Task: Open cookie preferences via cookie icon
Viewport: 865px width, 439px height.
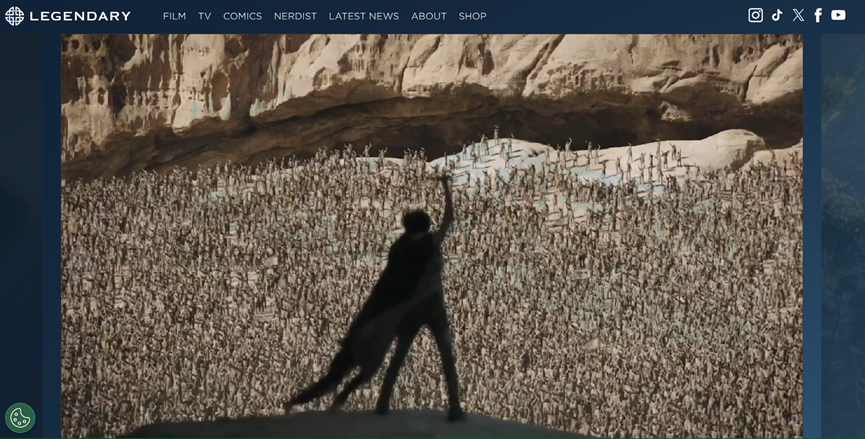Action: [x=20, y=417]
